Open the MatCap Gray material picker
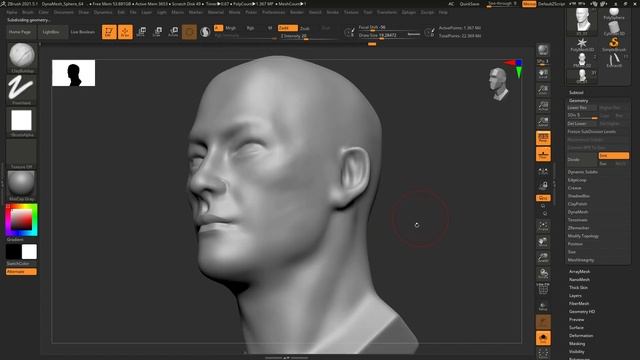This screenshot has width=640, height=360. 22,185
